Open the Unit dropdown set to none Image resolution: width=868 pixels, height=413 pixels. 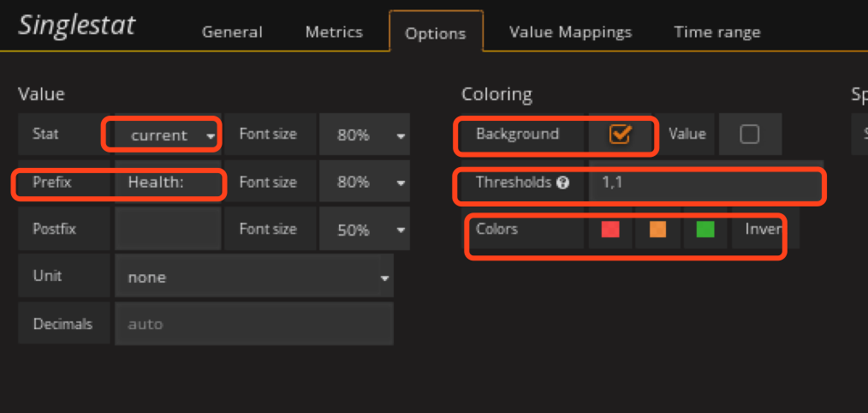(x=254, y=278)
